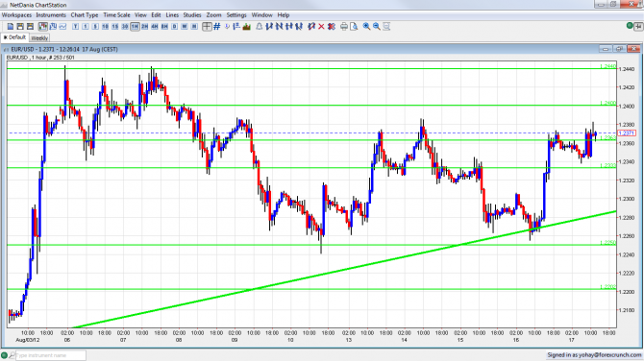Click the alert bell icon
This screenshot has height=361, width=644.
coord(260,26)
